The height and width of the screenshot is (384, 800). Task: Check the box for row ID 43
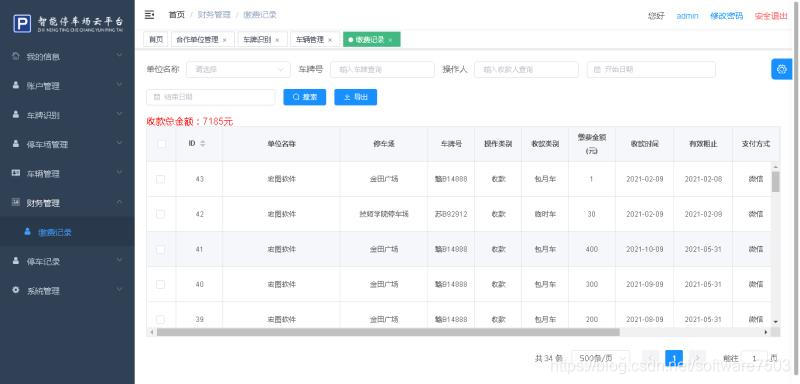click(x=160, y=179)
